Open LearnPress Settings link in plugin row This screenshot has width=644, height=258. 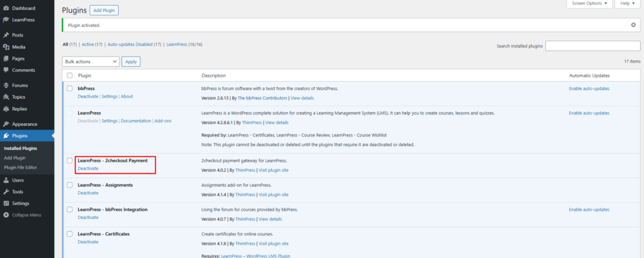point(109,121)
